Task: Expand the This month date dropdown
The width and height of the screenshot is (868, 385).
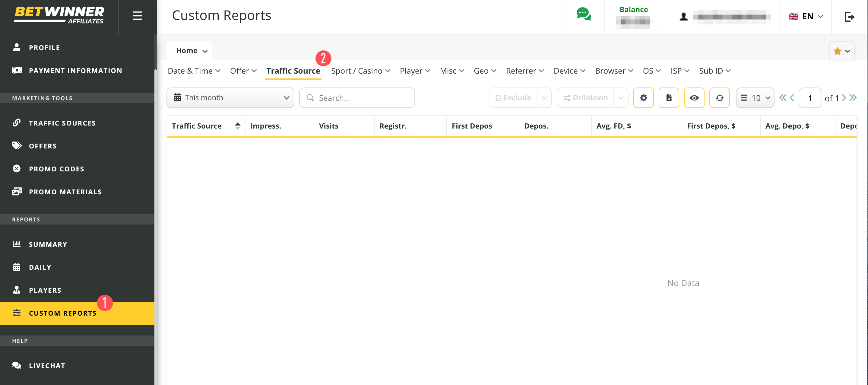Action: pyautogui.click(x=230, y=98)
